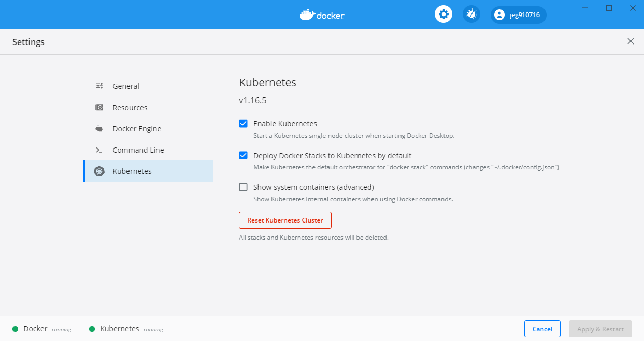Open the Resources settings tab
644x341 pixels.
(148, 108)
